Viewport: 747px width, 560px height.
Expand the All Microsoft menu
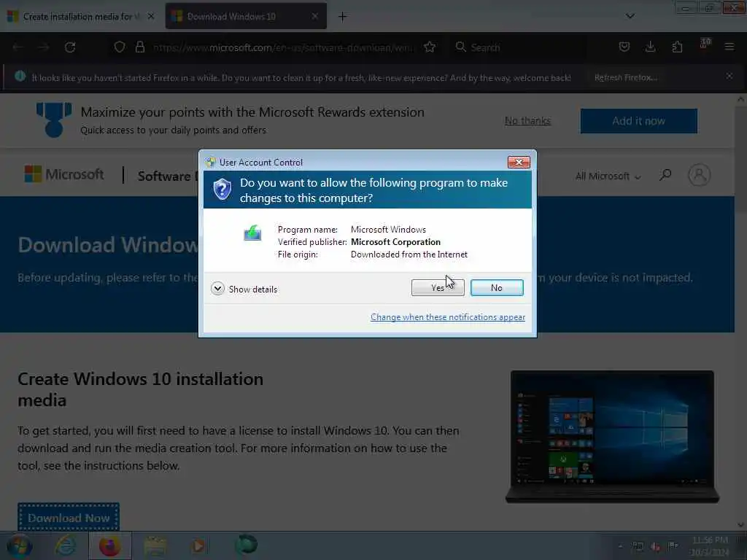pyautogui.click(x=608, y=176)
